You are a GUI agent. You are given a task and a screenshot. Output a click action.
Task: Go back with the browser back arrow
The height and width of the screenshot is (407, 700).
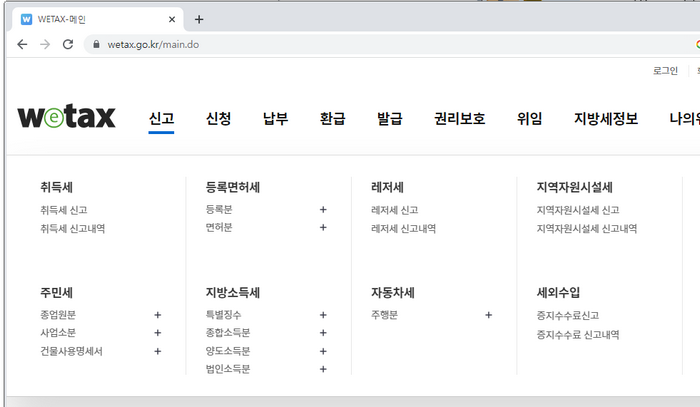(x=22, y=44)
